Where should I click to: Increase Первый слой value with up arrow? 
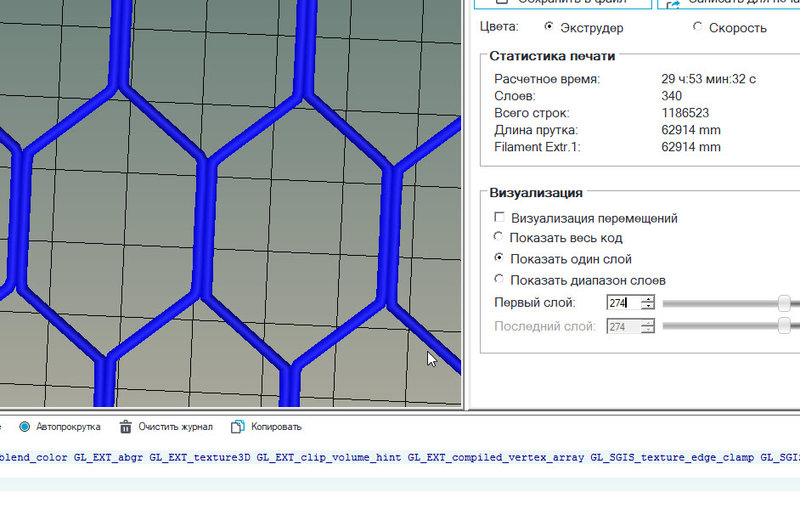648,299
